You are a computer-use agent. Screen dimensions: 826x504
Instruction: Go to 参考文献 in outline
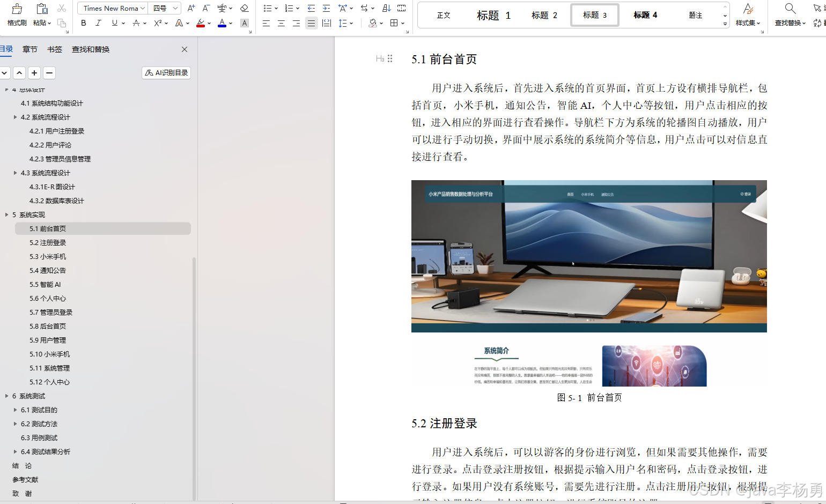click(25, 479)
